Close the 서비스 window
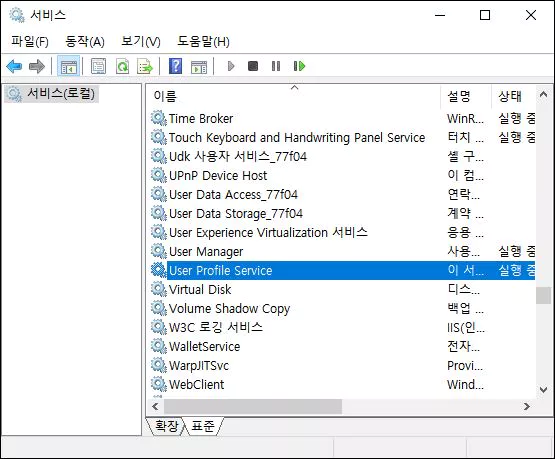Screen dimensions: 555x459 (x=531, y=15)
